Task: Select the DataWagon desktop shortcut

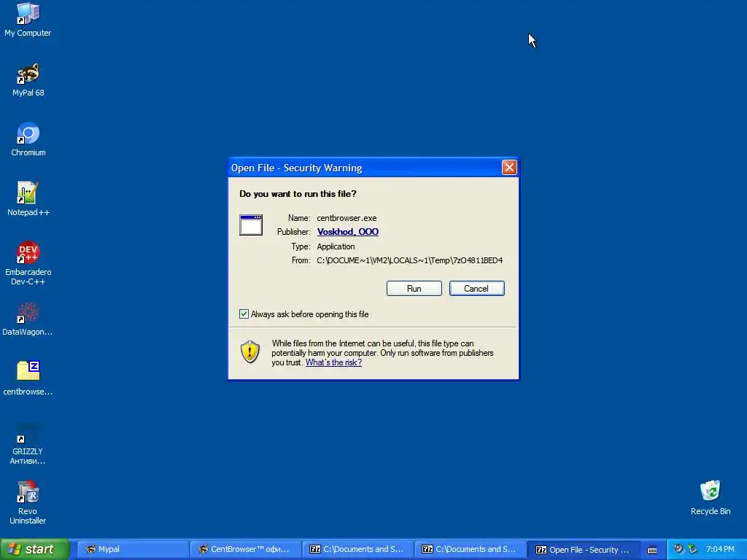Action: click(x=28, y=319)
